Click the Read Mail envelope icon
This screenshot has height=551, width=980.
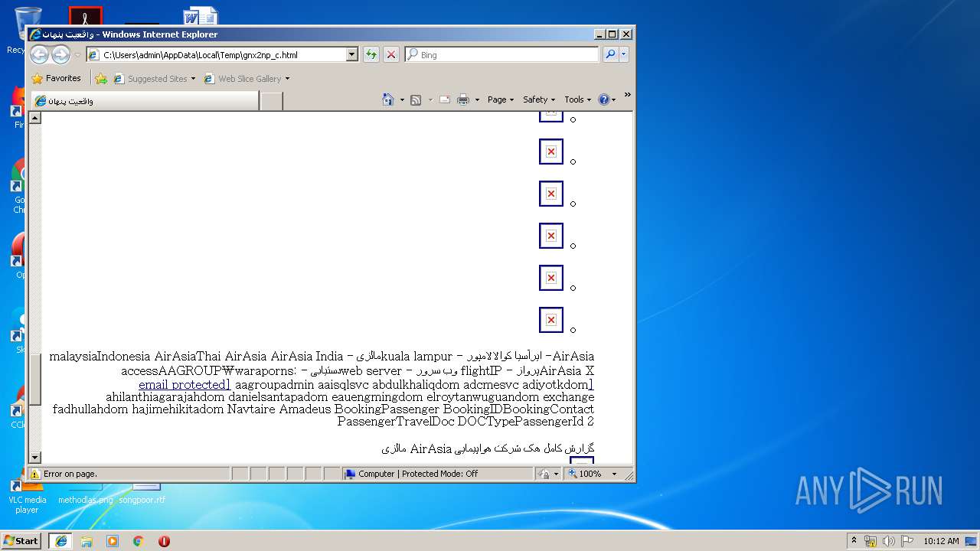point(444,99)
